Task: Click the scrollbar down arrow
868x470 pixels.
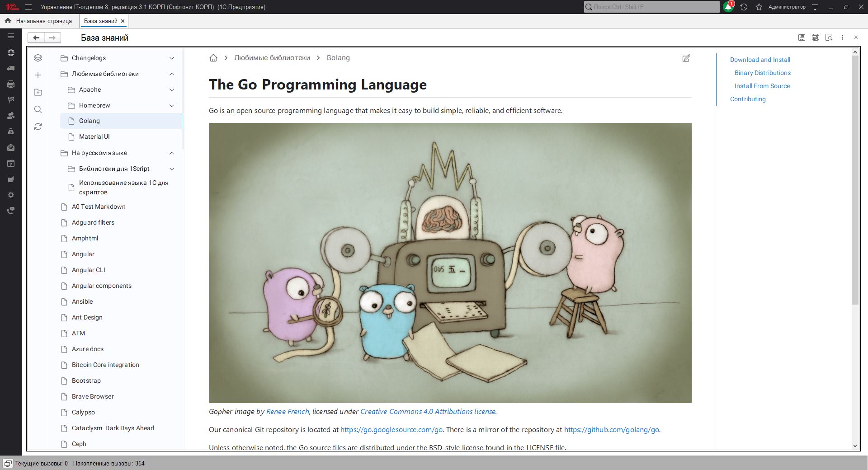Action: [854, 446]
